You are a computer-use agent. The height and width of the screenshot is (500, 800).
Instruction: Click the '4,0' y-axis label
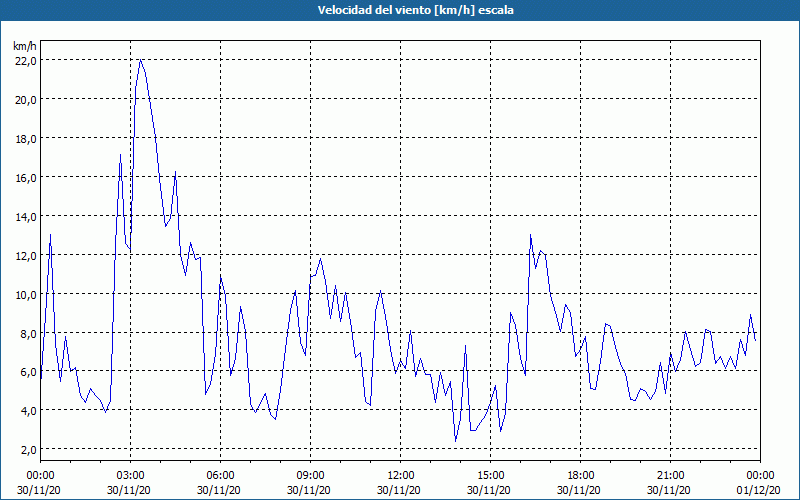coord(29,411)
